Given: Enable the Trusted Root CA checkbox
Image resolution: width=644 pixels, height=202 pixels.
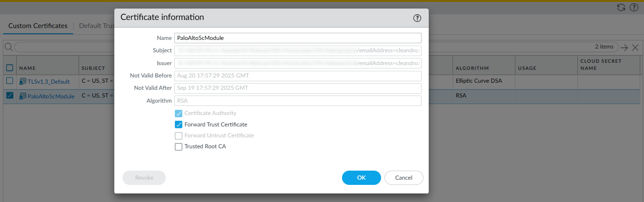Looking at the screenshot, I should pyautogui.click(x=179, y=147).
